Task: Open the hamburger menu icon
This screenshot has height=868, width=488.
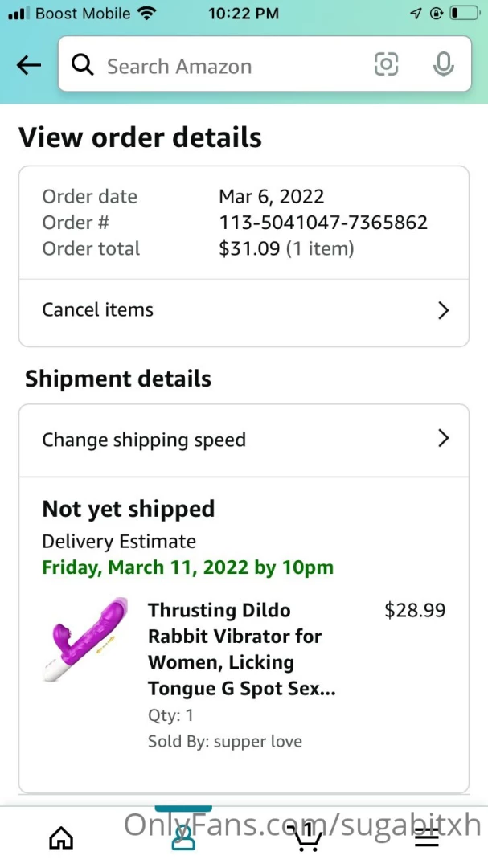Action: [x=427, y=838]
